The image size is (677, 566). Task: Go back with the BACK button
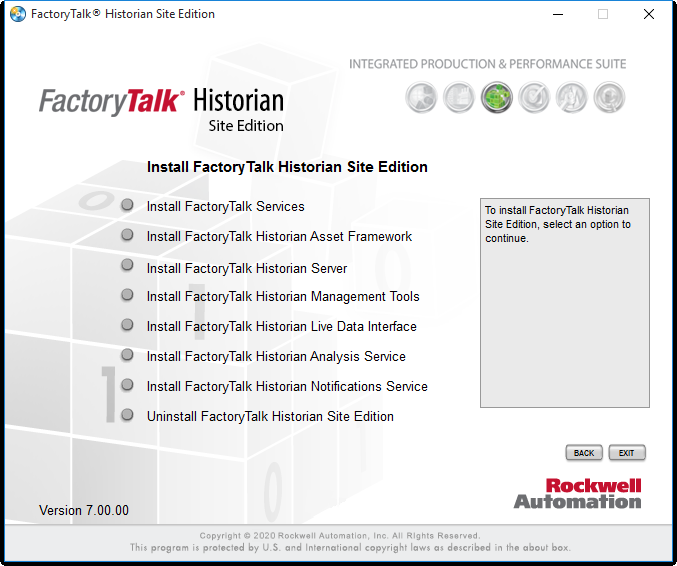(x=584, y=453)
